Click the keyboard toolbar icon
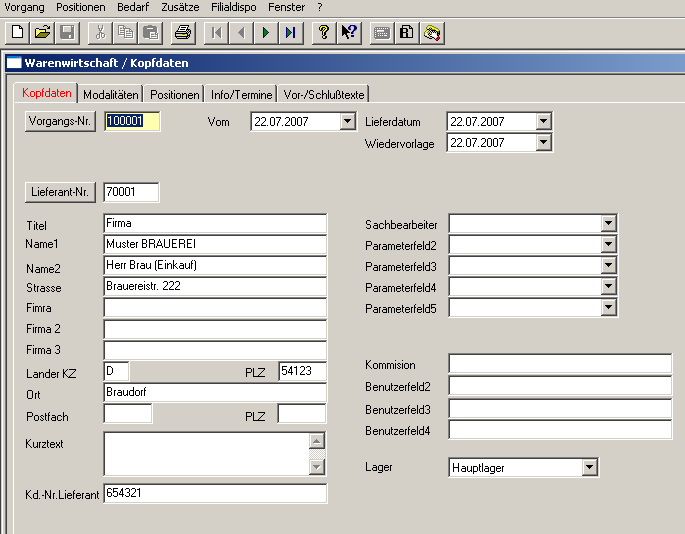Screen dimensions: 685x534 [x=381, y=32]
